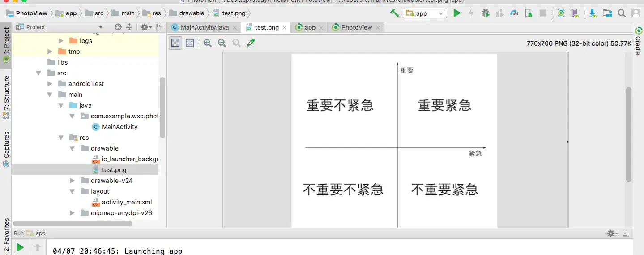Click the PhotoView breadcrumb
The image size is (644, 255).
(x=27, y=13)
